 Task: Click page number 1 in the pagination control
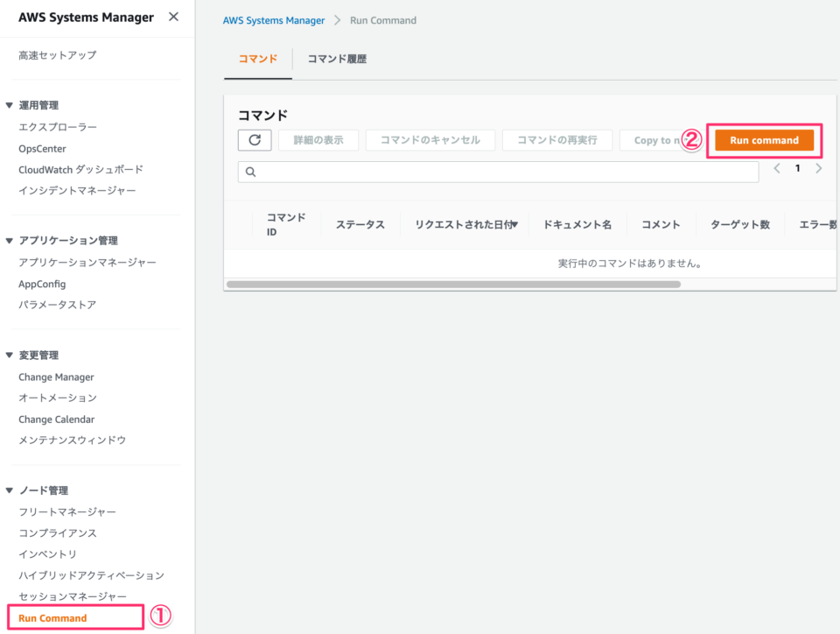click(x=797, y=168)
